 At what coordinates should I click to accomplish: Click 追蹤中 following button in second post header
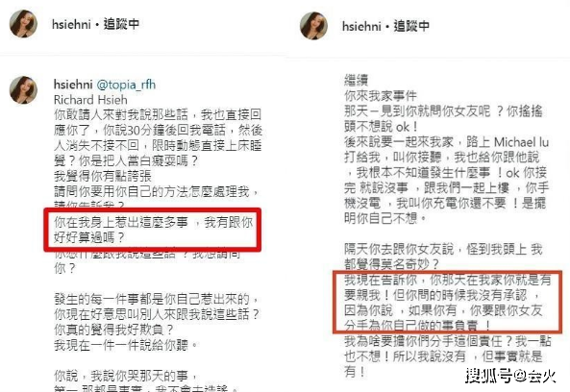pyautogui.click(x=411, y=26)
